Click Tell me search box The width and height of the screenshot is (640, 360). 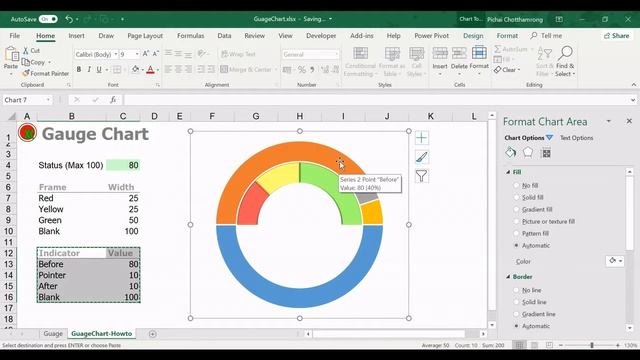point(547,36)
